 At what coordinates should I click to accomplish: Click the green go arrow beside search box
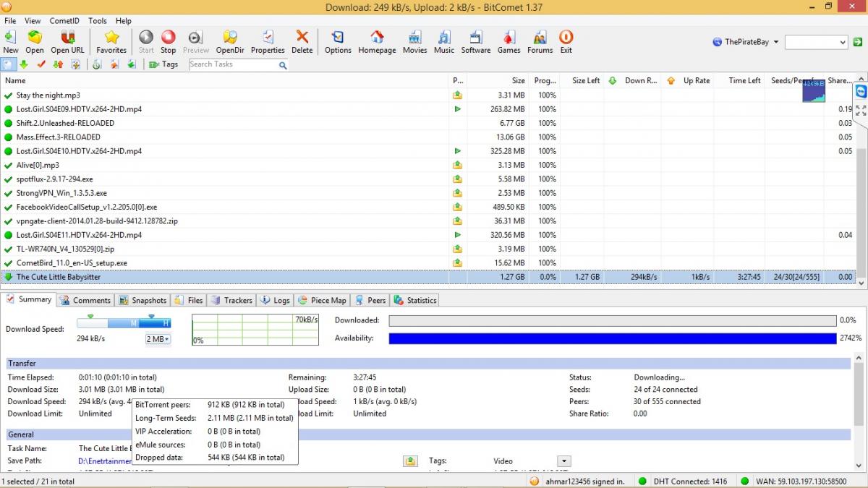tap(858, 43)
